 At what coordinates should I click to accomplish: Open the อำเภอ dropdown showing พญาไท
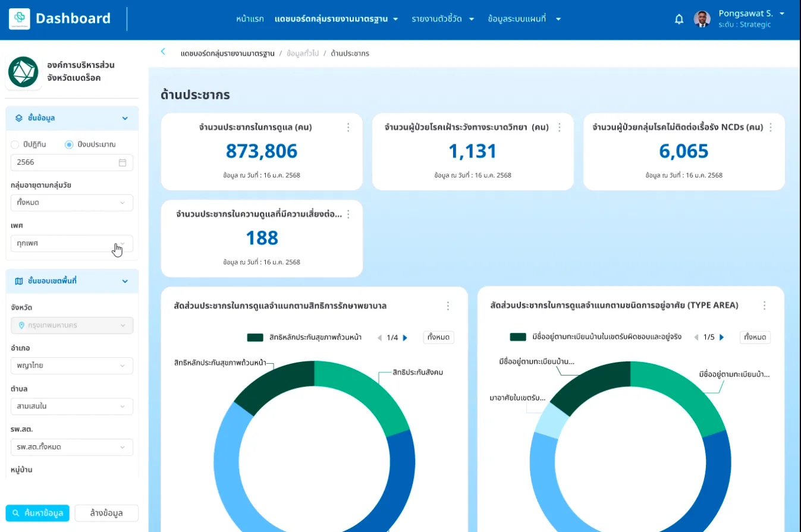(x=71, y=366)
